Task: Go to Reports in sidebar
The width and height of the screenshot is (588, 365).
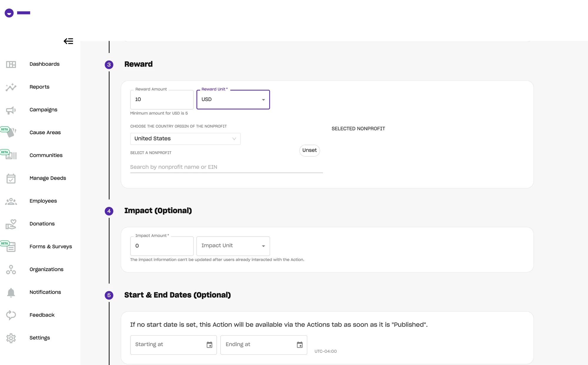Action: pyautogui.click(x=39, y=87)
